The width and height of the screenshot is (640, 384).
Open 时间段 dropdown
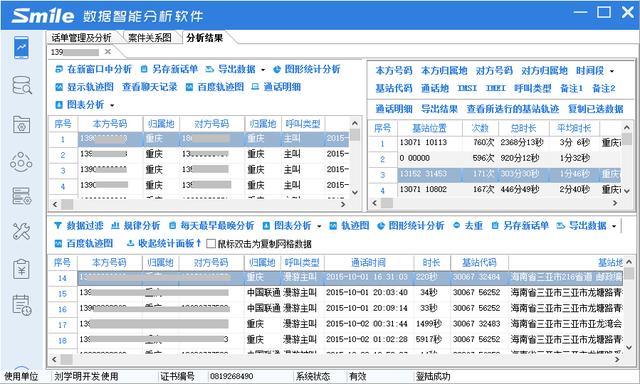click(595, 71)
